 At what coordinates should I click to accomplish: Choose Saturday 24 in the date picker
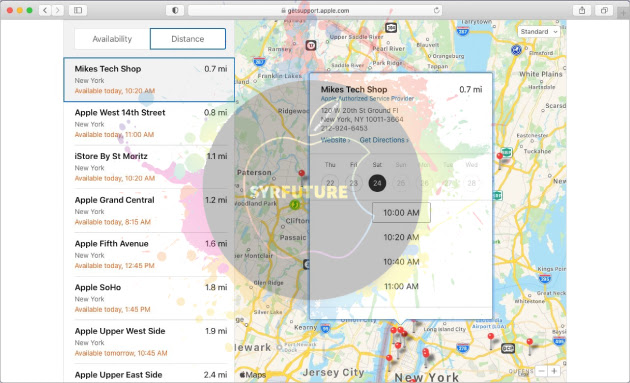coord(377,183)
